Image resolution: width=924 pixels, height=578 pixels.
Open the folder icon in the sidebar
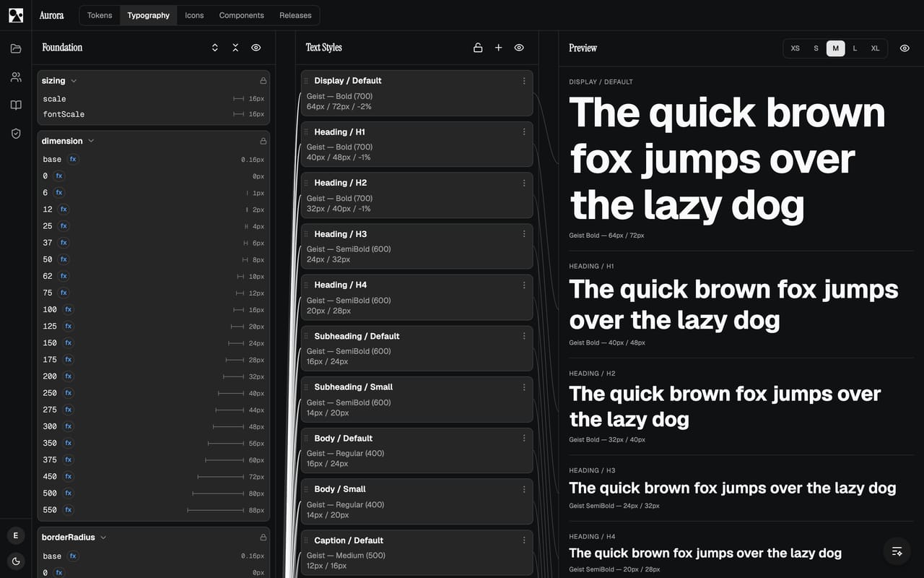click(16, 48)
